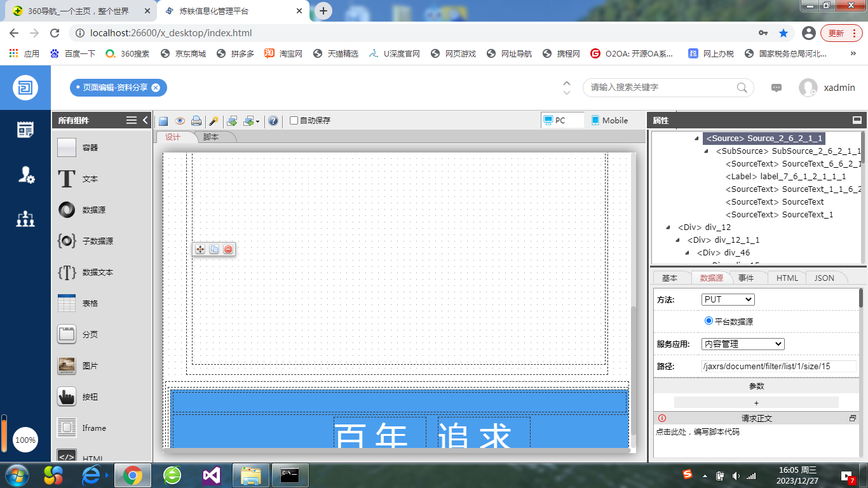Click the 点击此处，编写脚本代码 script area

[x=756, y=440]
